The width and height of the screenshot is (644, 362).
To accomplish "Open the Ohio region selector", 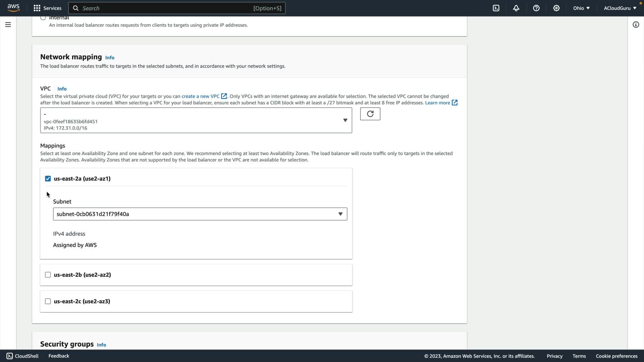I will coord(581,8).
